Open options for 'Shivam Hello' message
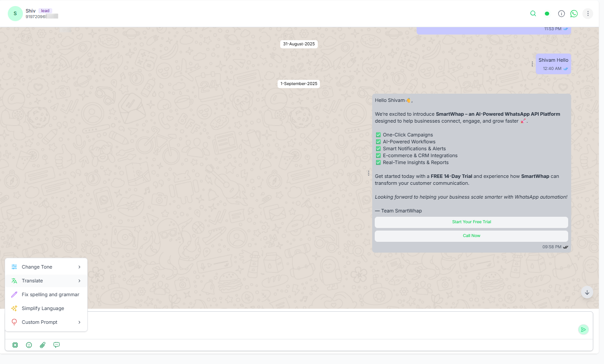Screen dimensions: 604x364 point(532,64)
